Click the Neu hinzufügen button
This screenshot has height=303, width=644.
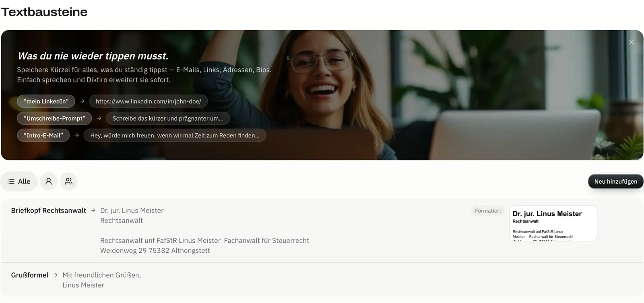point(615,181)
